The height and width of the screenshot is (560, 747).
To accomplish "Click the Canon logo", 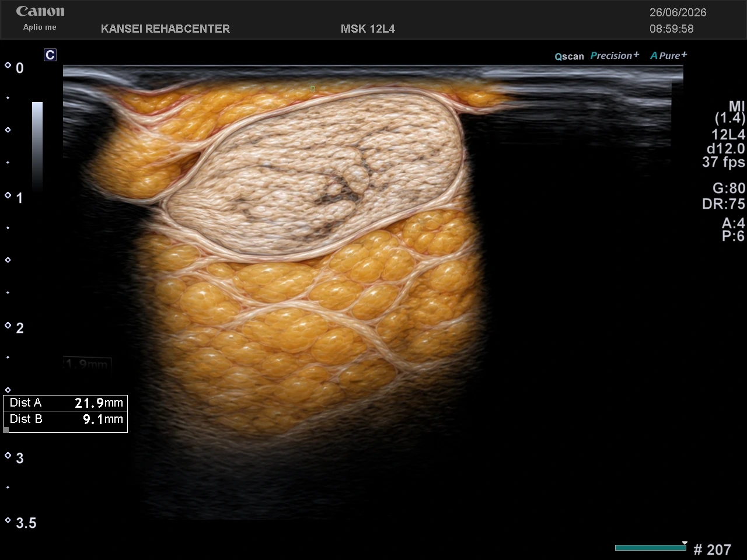I will click(40, 11).
